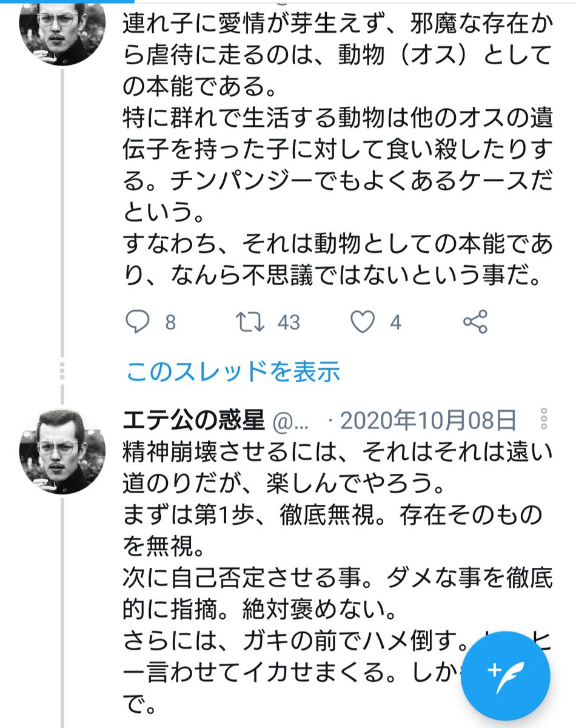Tap the reply count 8
Screen dimensions: 576x728
pyautogui.click(x=170, y=323)
